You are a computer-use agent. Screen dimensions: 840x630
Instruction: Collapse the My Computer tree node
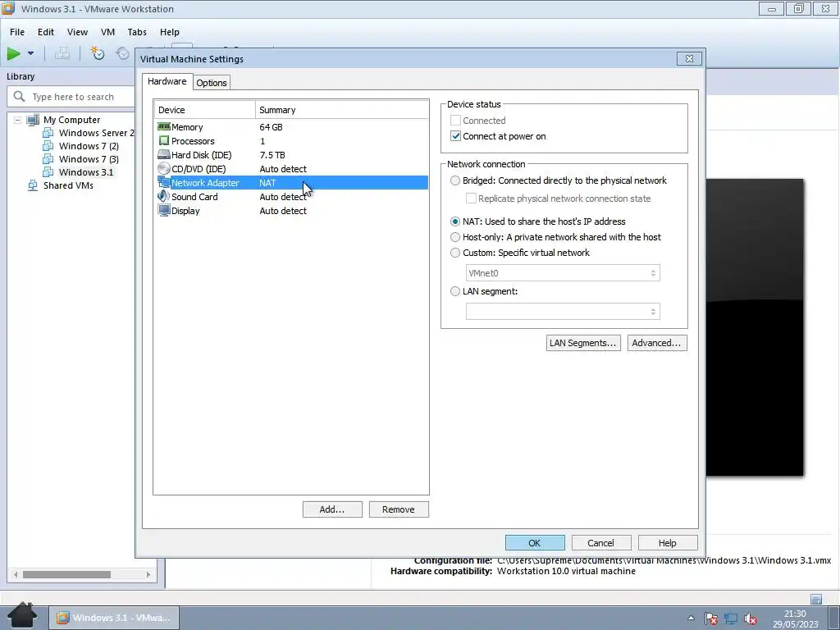point(17,120)
